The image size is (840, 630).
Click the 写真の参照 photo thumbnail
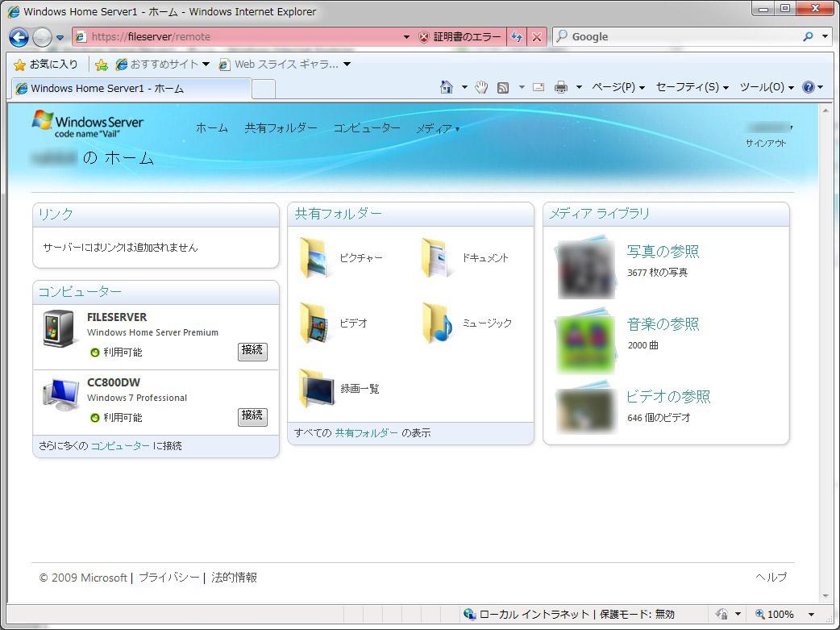point(585,267)
